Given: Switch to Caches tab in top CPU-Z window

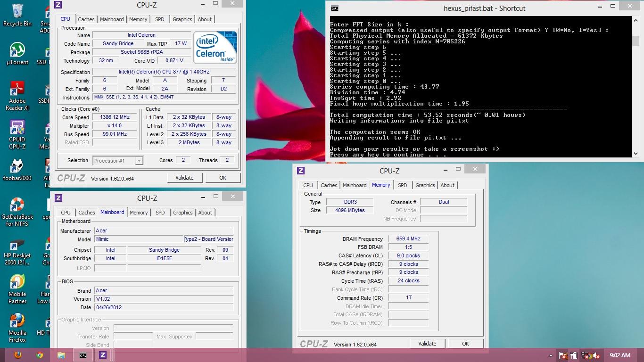Looking at the screenshot, I should pos(86,19).
